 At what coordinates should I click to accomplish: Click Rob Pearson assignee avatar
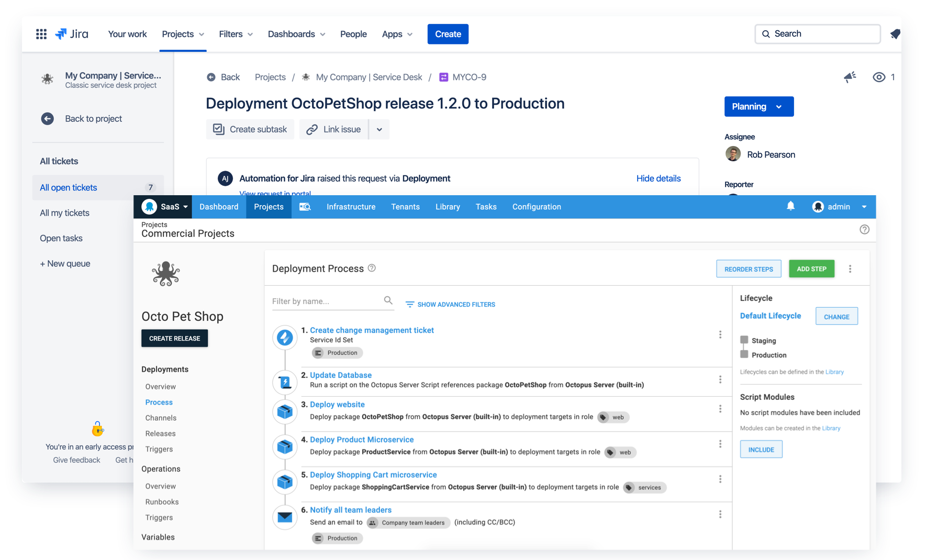733,154
